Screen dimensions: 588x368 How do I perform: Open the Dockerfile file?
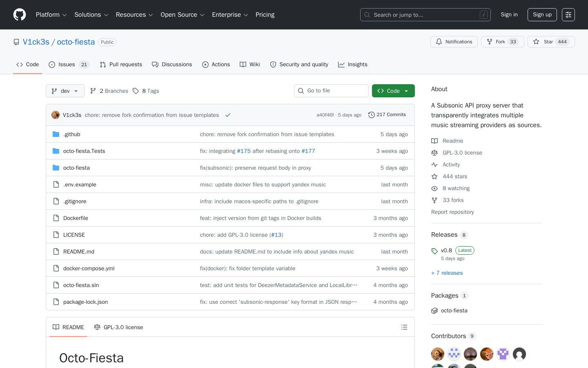click(76, 218)
